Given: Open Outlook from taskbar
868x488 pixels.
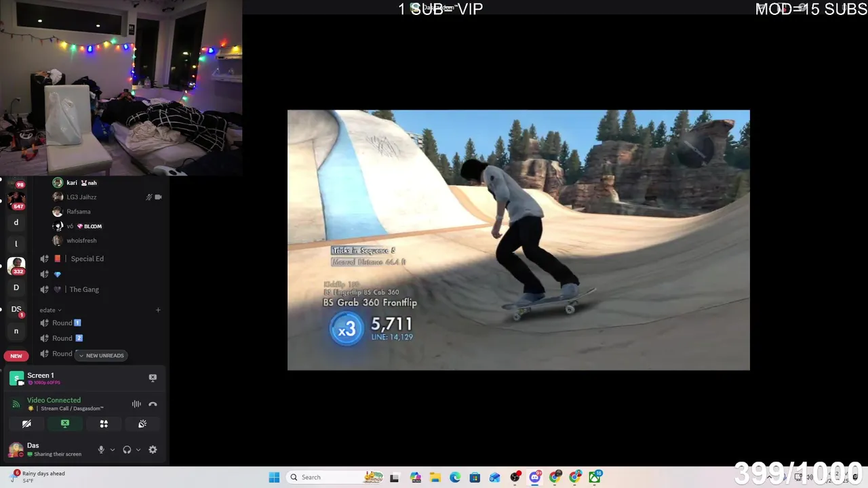Looking at the screenshot, I should point(495,477).
